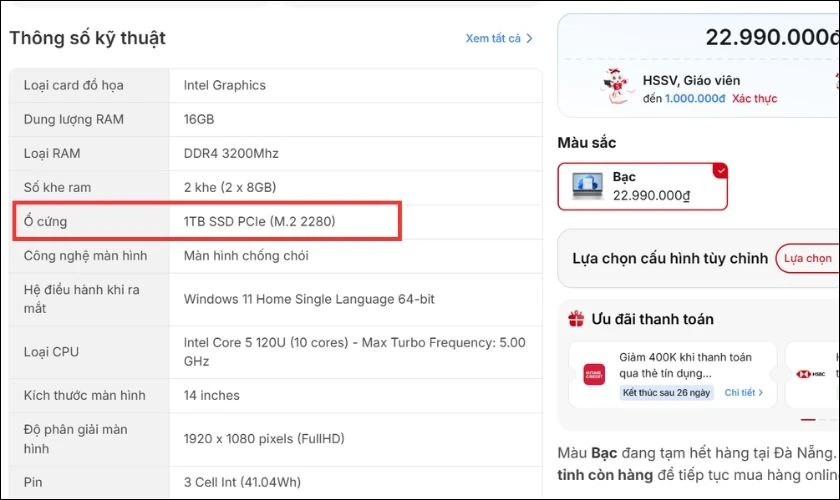Click the chevron next to 'Xem tất cả'
This screenshot has height=500, width=840.
pos(529,38)
